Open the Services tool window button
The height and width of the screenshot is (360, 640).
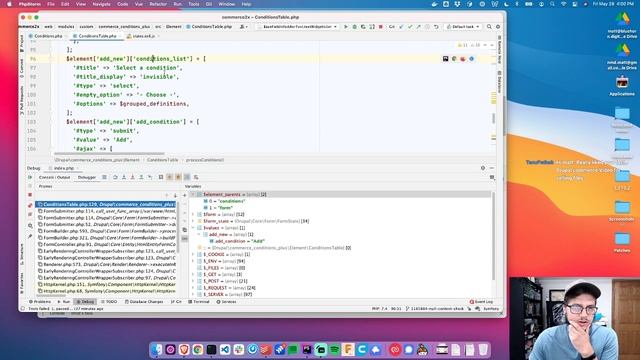226,302
